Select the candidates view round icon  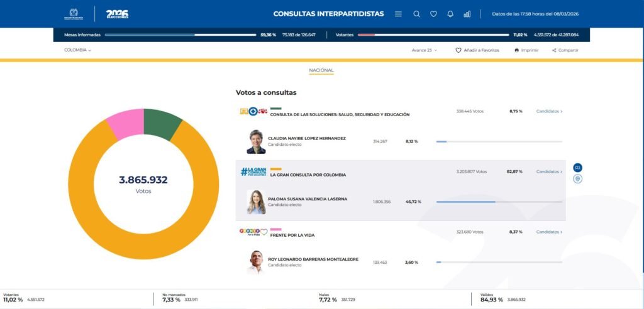(x=577, y=168)
